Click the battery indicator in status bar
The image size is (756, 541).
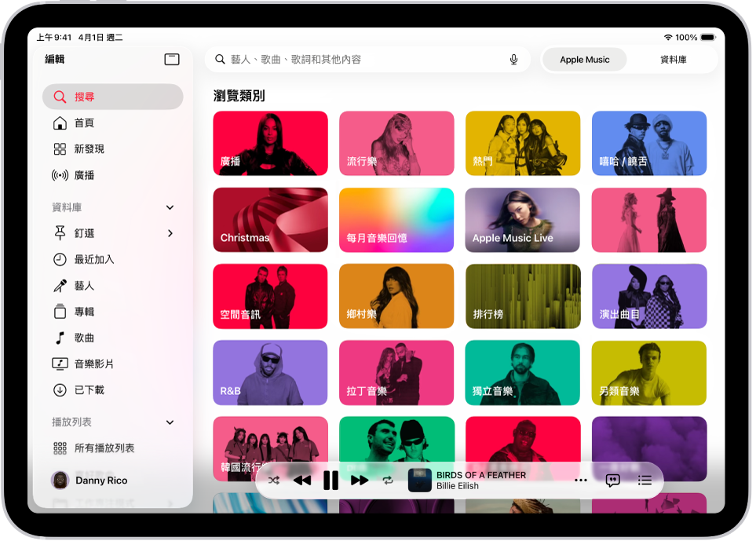(x=708, y=37)
